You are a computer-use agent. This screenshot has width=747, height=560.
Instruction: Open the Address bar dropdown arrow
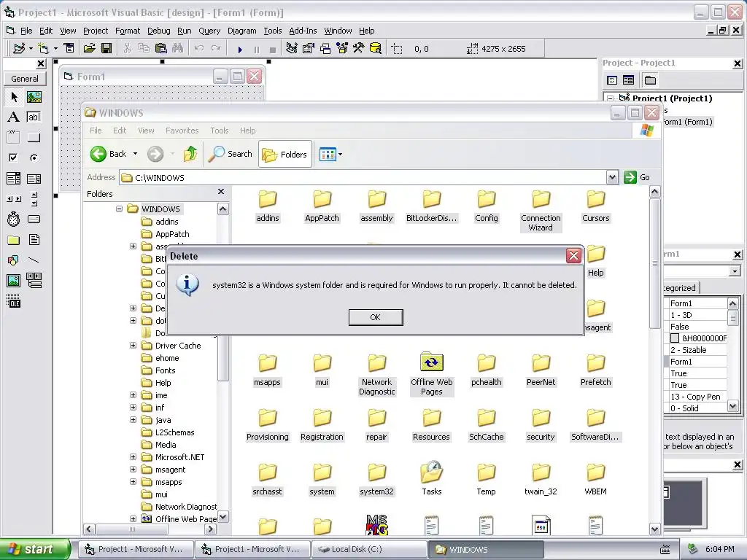tap(612, 178)
